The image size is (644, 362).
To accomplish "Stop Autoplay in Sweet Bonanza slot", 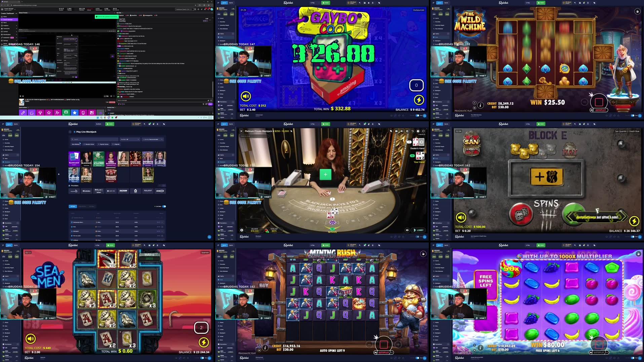I will 599,344.
